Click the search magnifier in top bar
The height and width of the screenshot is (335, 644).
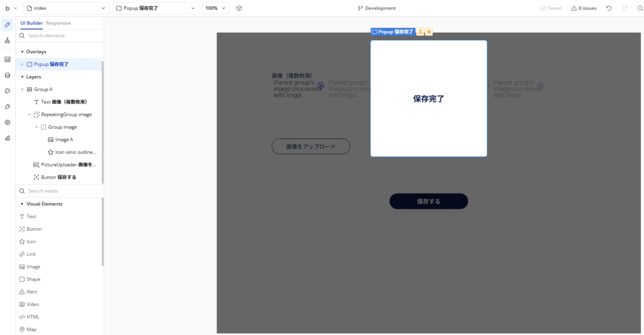[x=640, y=8]
